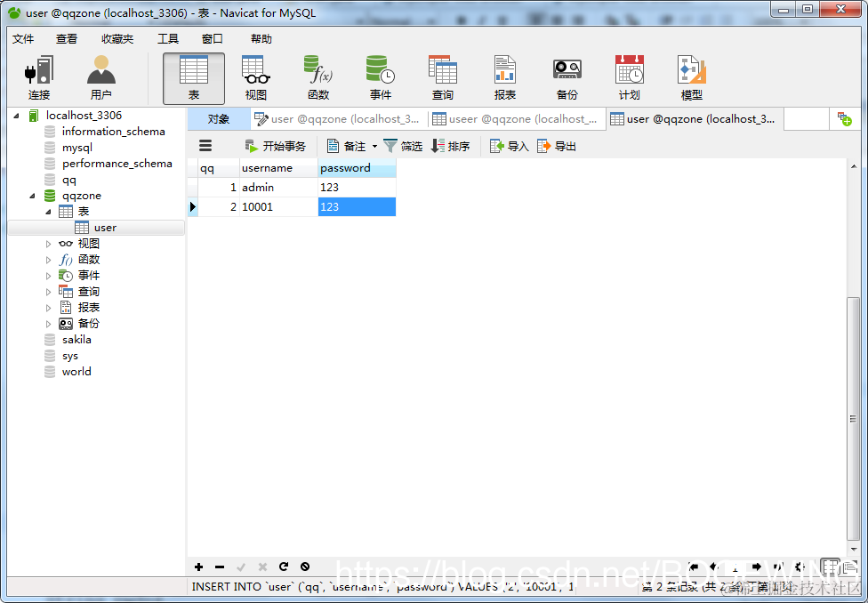Open the 事件 events section

[x=381, y=78]
